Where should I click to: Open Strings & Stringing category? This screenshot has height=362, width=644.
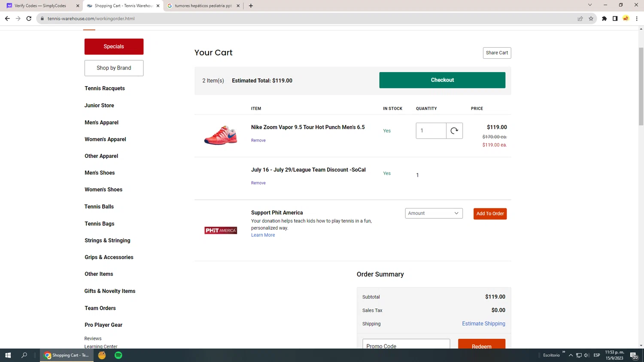(107, 241)
